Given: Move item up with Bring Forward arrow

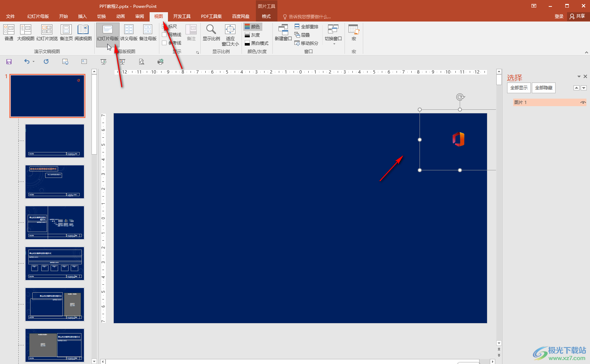Looking at the screenshot, I should pyautogui.click(x=576, y=88).
